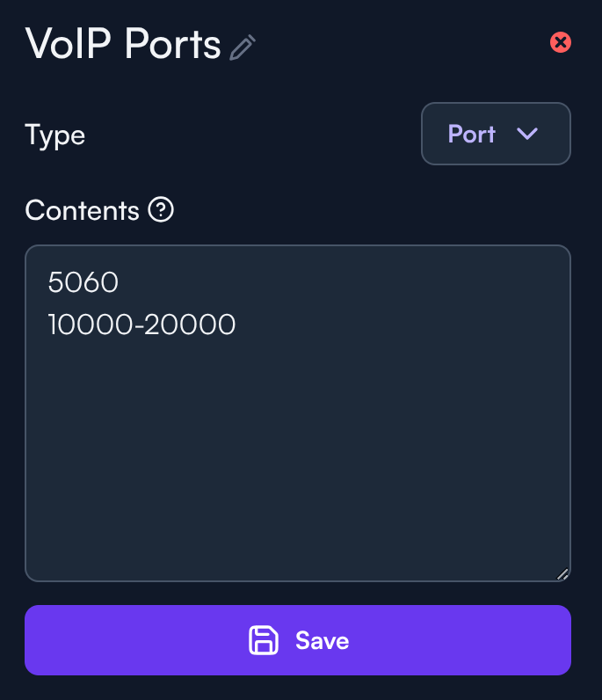Open the Type dropdown showing Port
This screenshot has width=602, height=700.
[x=496, y=134]
